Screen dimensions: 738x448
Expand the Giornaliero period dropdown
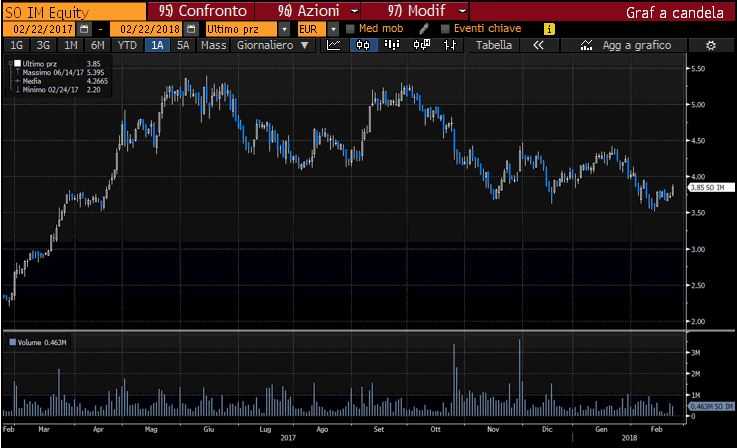tap(304, 45)
